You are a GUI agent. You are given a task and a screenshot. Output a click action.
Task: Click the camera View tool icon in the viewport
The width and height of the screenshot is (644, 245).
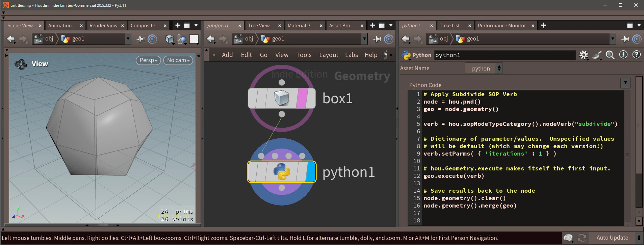point(21,64)
